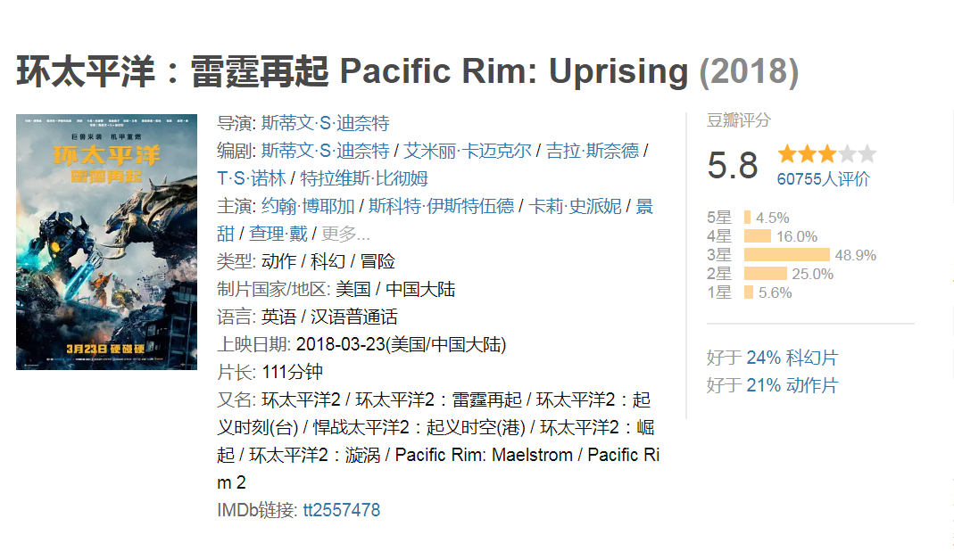
Task: Open writer link 吉拉·斯奈德
Action: coord(593,151)
